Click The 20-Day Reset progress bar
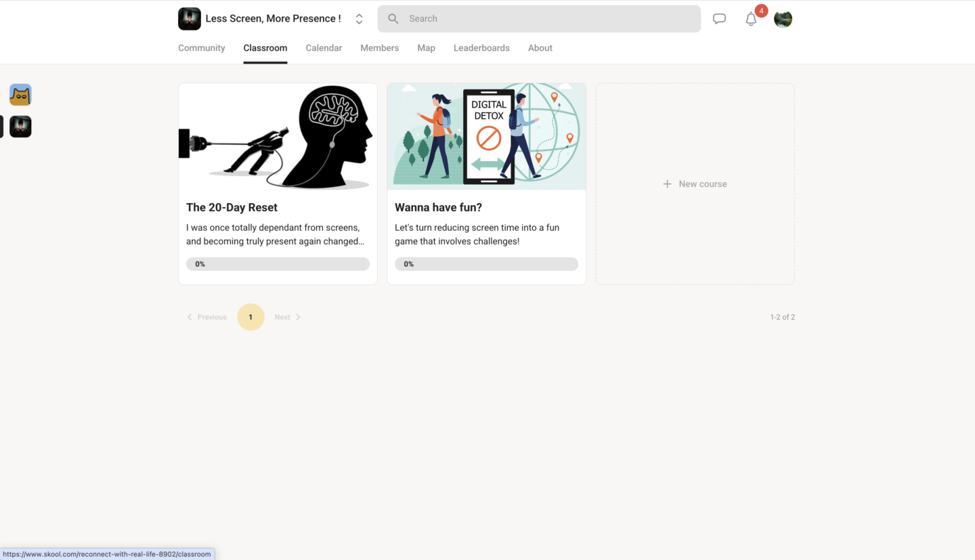The height and width of the screenshot is (560, 975). (x=278, y=264)
